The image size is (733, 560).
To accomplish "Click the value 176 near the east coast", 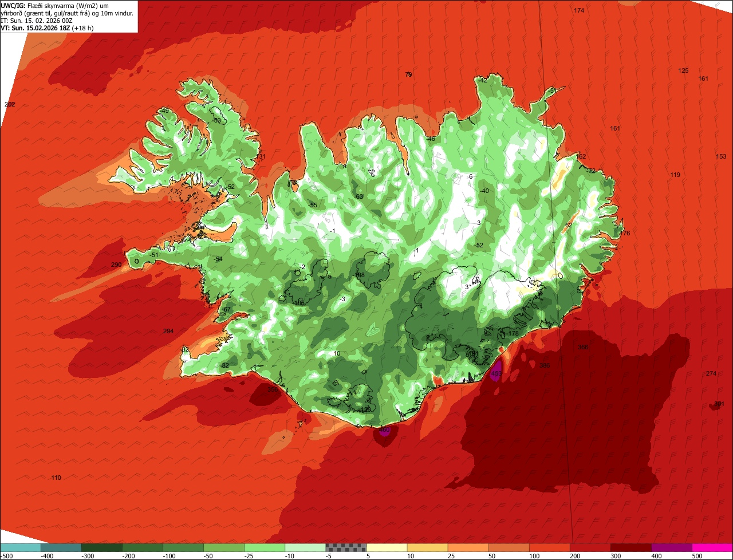I will (x=625, y=233).
